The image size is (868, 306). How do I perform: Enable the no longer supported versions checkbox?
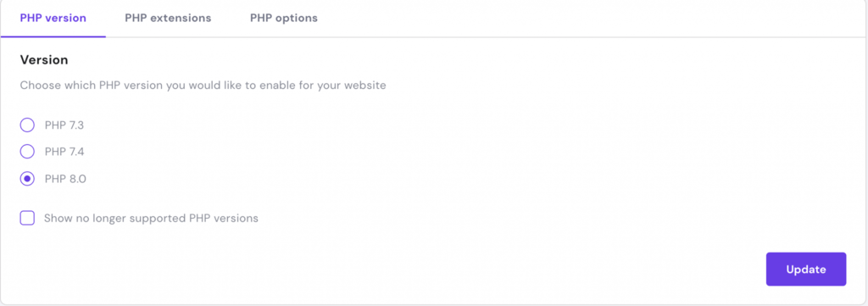pos(27,218)
